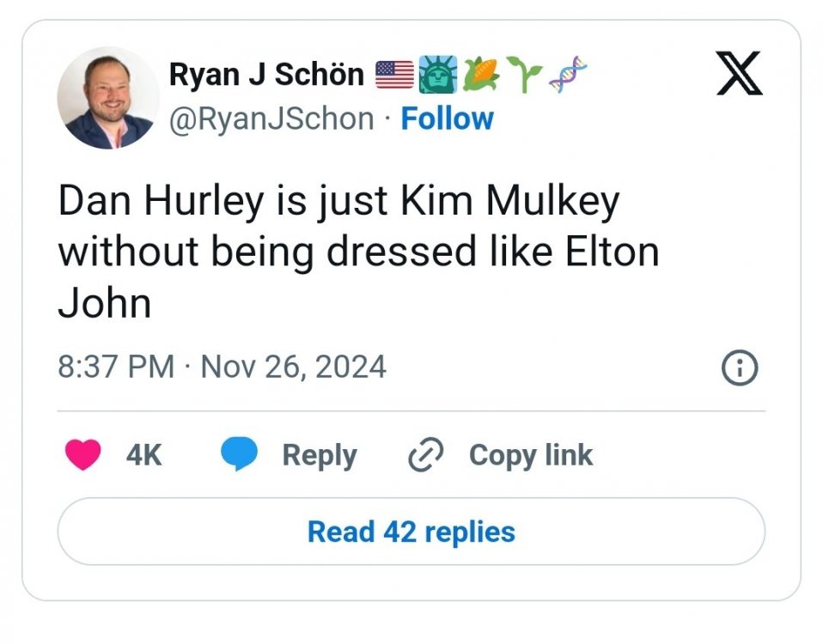Click the US flag emoji
The image size is (823, 644).
coord(394,76)
